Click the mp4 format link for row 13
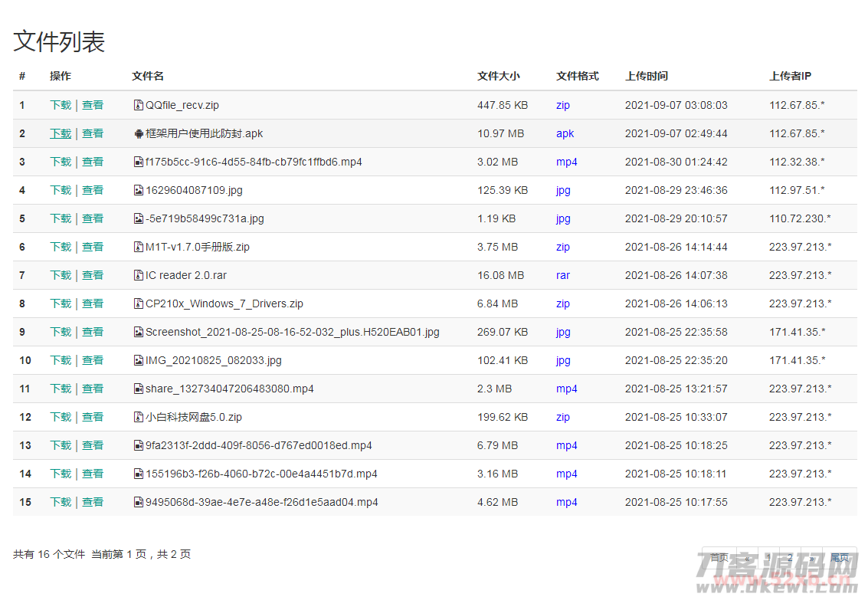The width and height of the screenshot is (868, 597). pos(566,444)
